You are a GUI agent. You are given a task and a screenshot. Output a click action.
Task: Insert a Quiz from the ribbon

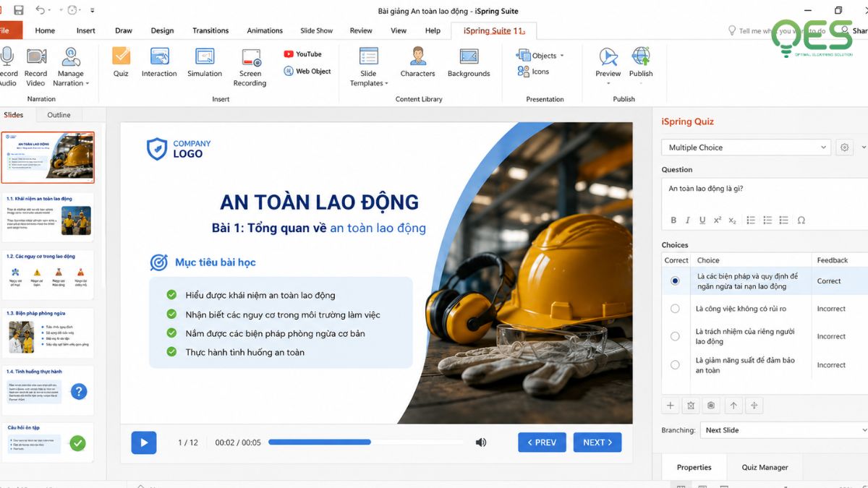pos(121,62)
